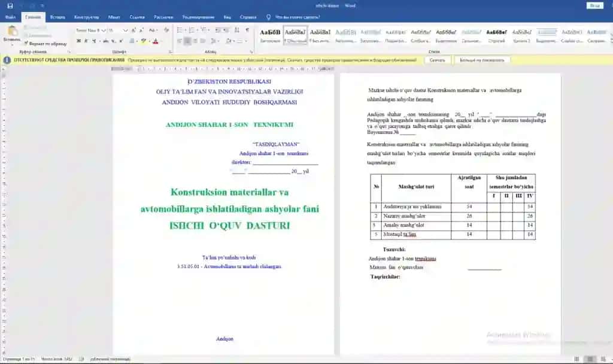The image size is (613, 364).
Task: Open the Change Case (Aa) dropdown
Action: (x=153, y=30)
